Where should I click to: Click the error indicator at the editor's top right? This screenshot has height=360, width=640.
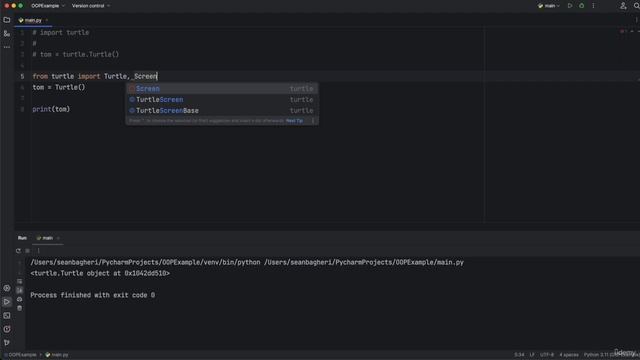click(622, 31)
